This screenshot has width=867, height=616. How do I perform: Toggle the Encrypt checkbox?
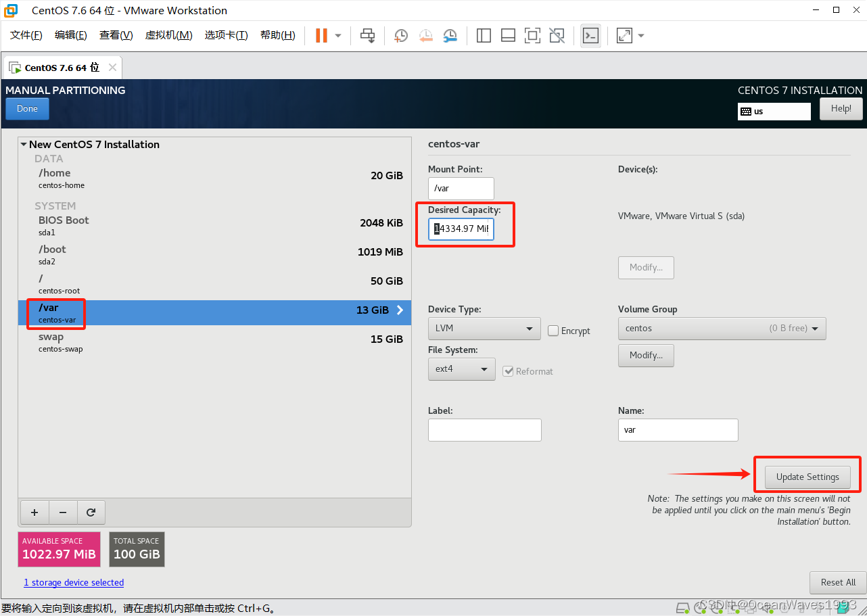[553, 331]
